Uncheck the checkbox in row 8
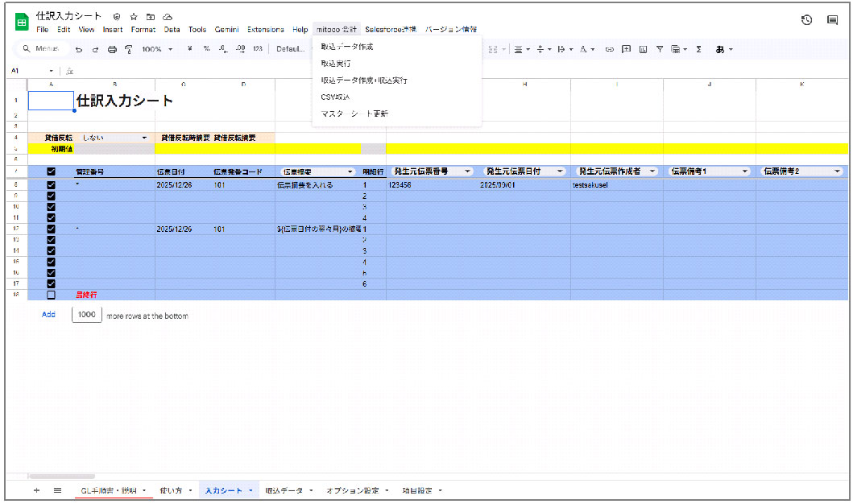Viewport: 853px width, 504px height. pyautogui.click(x=51, y=185)
